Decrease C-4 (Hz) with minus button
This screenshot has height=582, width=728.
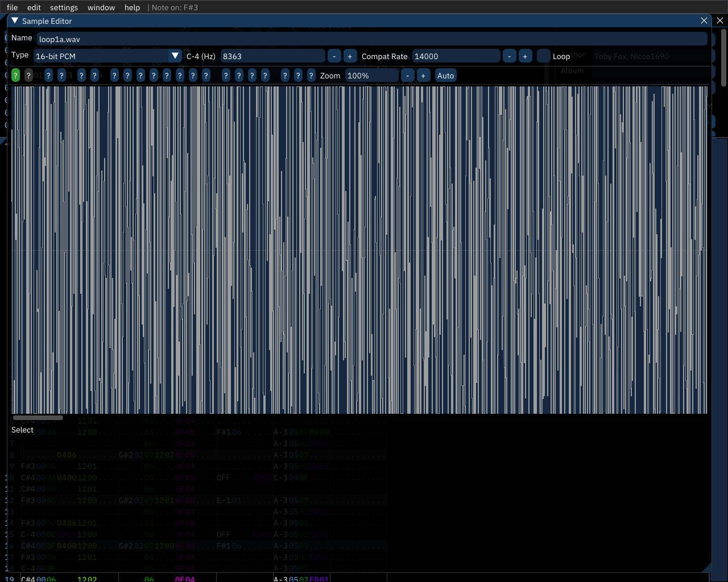coord(334,56)
